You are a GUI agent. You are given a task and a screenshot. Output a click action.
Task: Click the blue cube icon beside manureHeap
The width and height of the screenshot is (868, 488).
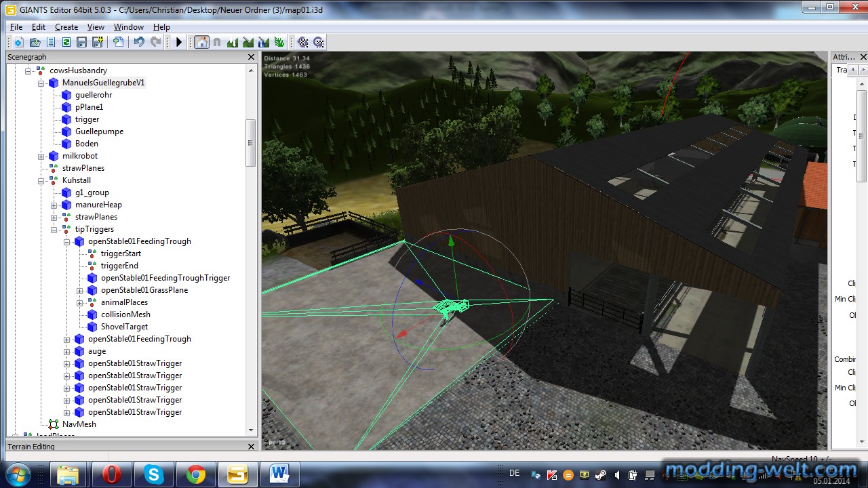tap(66, 205)
